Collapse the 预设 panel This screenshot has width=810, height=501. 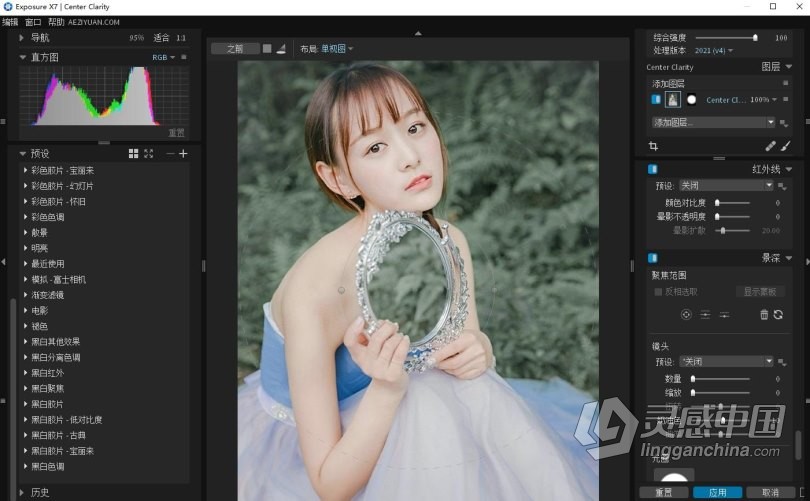(22, 153)
